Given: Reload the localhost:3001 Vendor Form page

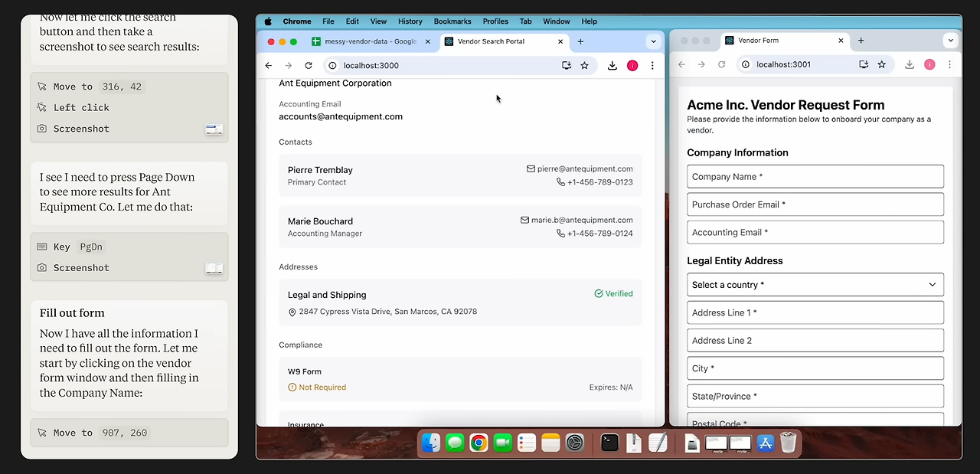Looking at the screenshot, I should pyautogui.click(x=721, y=65).
